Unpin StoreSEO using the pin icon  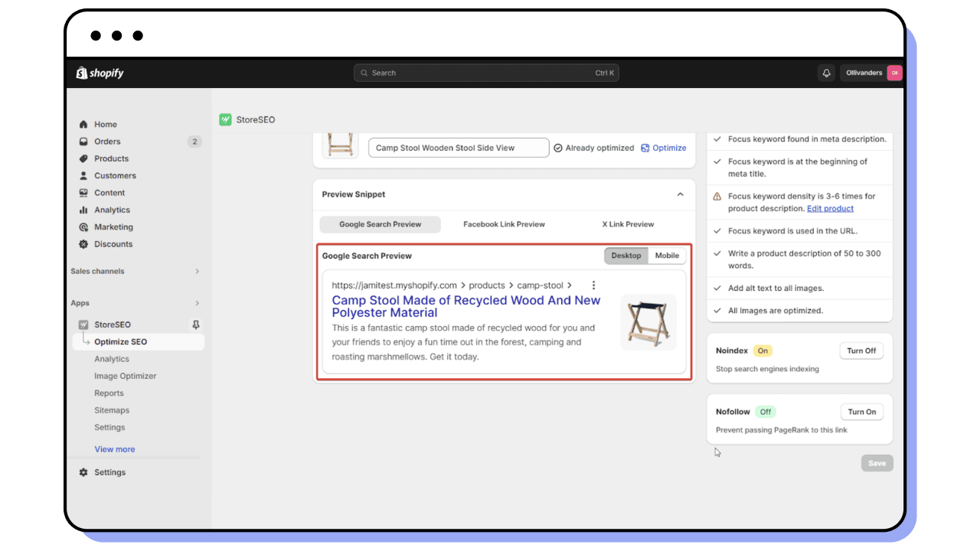coord(195,324)
